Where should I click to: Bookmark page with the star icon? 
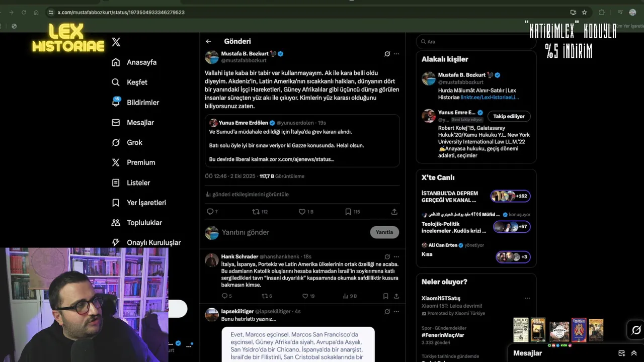(584, 12)
